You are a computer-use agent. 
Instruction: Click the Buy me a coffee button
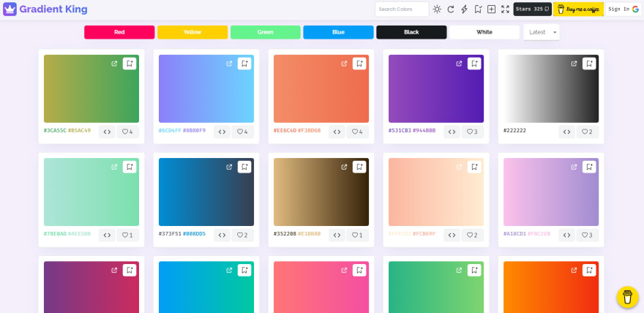tap(578, 9)
